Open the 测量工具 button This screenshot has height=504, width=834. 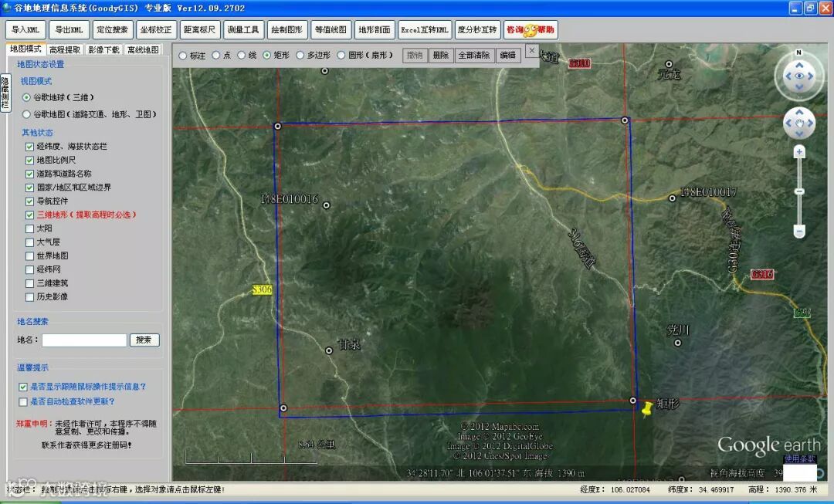coord(243,30)
